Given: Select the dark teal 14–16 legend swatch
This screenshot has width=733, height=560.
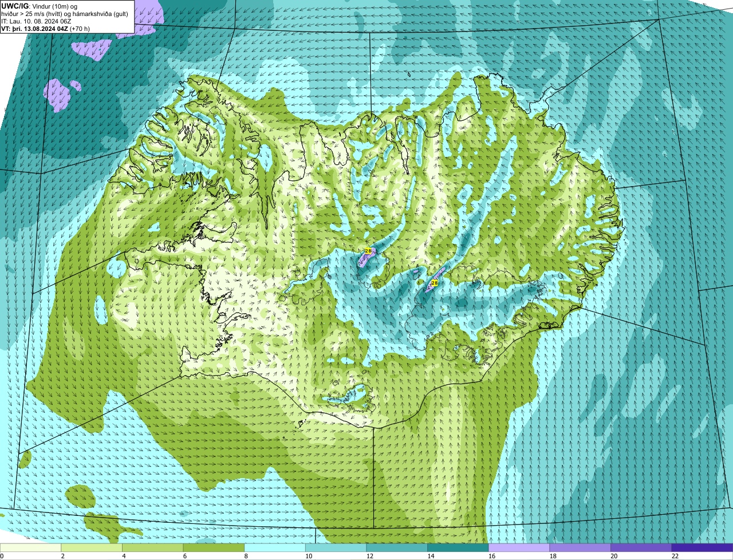Looking at the screenshot, I should (458, 547).
